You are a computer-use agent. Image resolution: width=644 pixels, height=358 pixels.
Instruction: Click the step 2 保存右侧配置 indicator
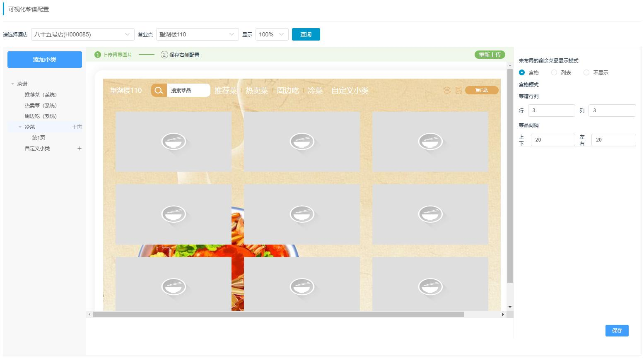pyautogui.click(x=180, y=55)
